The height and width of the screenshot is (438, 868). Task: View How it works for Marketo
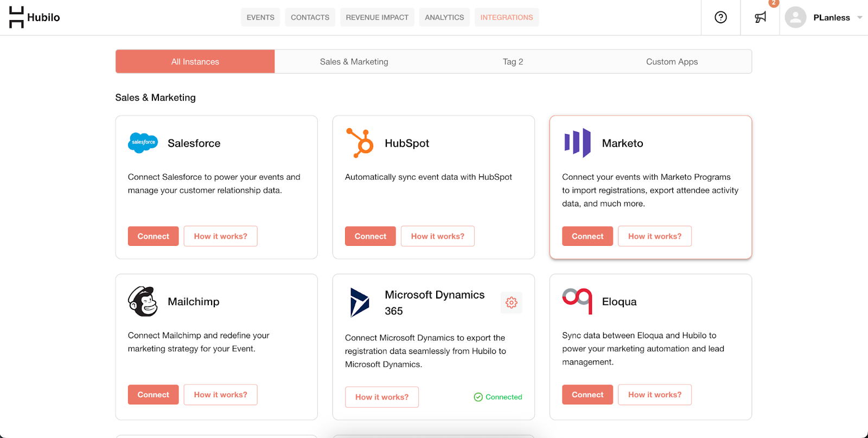[x=655, y=236]
